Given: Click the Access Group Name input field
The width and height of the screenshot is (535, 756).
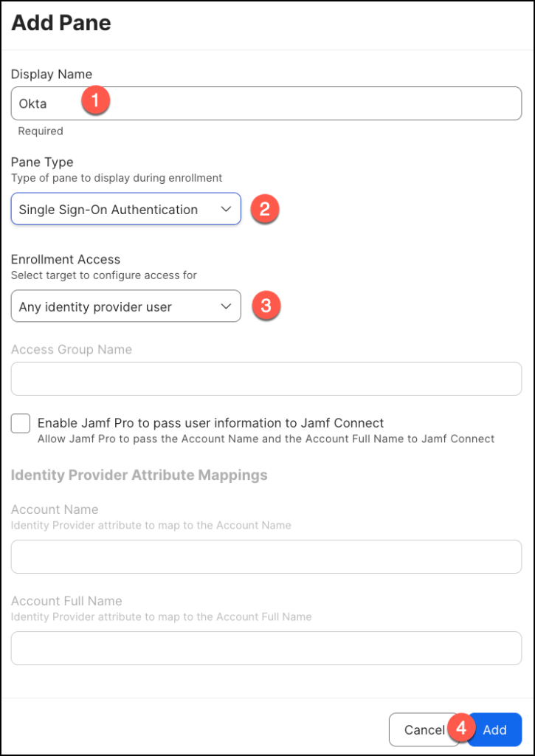Looking at the screenshot, I should 266,379.
